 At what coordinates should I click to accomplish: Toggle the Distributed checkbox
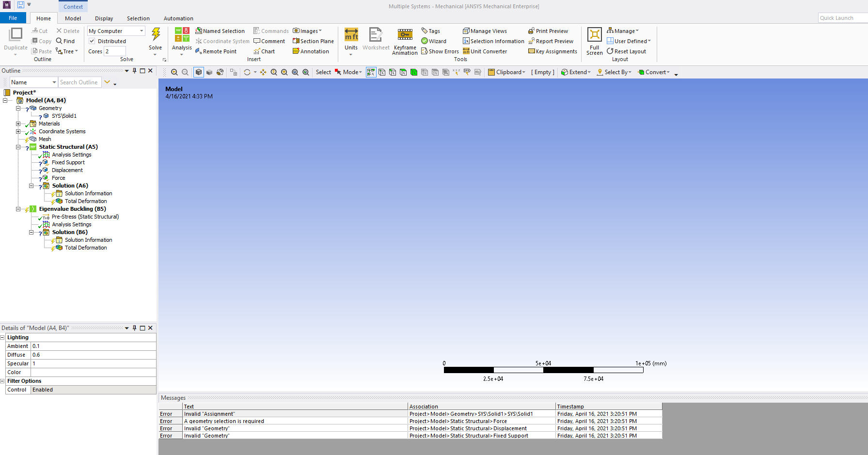tap(92, 41)
